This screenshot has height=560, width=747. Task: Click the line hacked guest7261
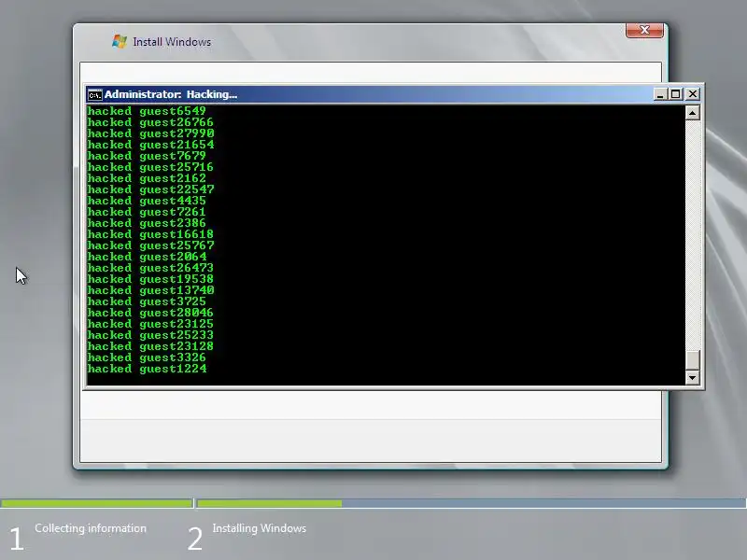[147, 212]
